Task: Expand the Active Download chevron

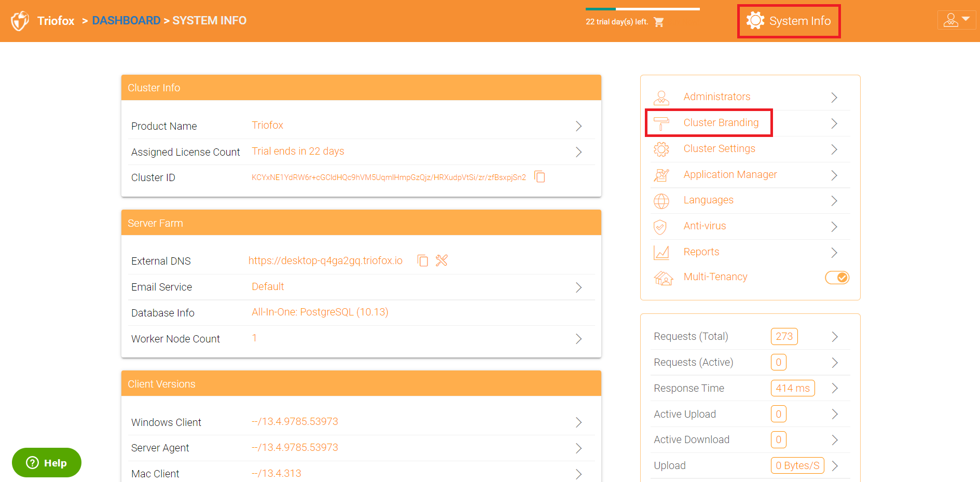Action: point(835,440)
